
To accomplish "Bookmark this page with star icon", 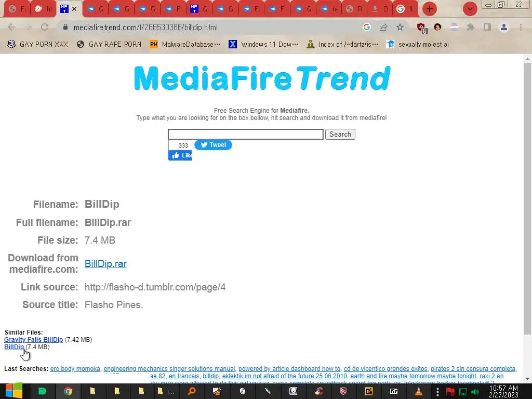I will point(400,27).
